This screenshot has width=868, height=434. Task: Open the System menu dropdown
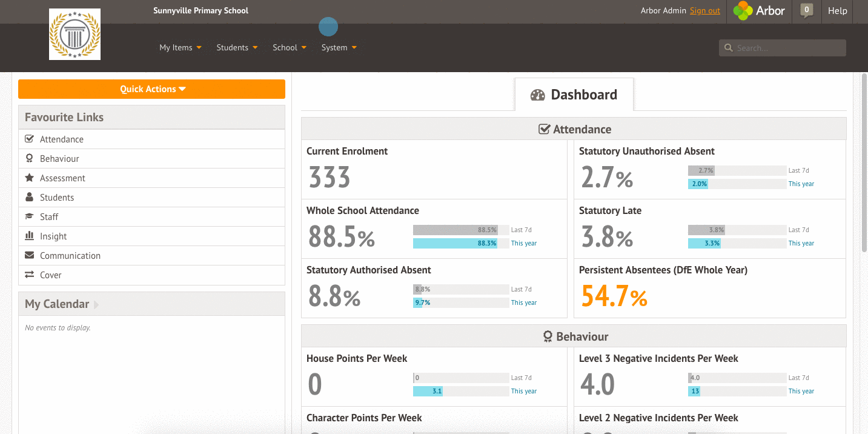click(x=339, y=47)
